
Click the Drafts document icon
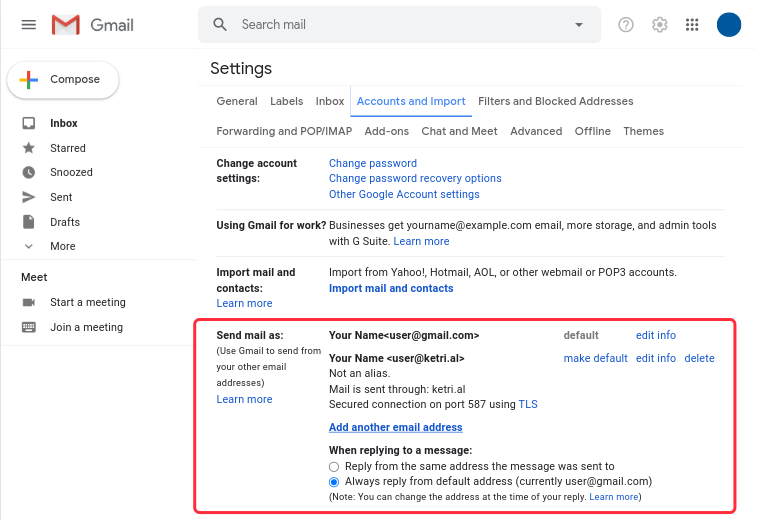[29, 221]
